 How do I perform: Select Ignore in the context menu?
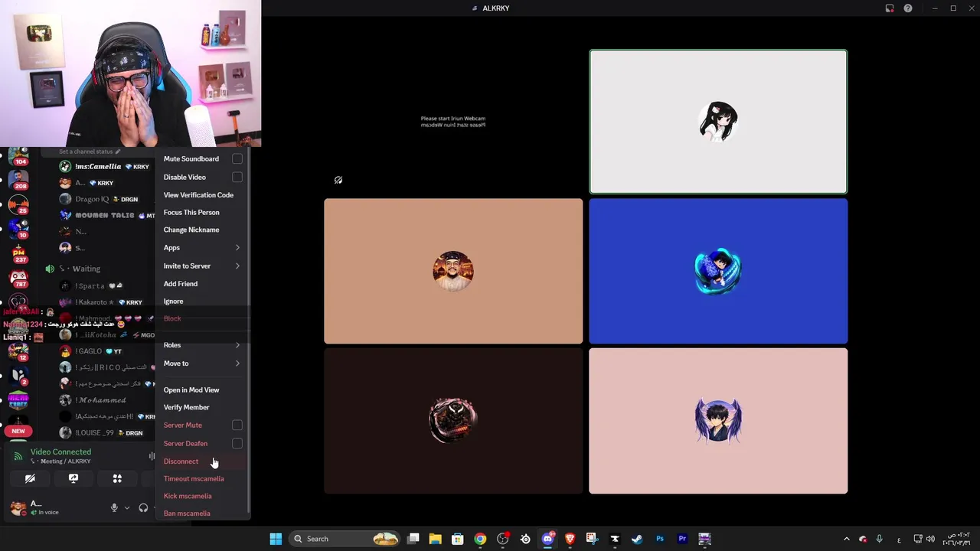point(173,302)
